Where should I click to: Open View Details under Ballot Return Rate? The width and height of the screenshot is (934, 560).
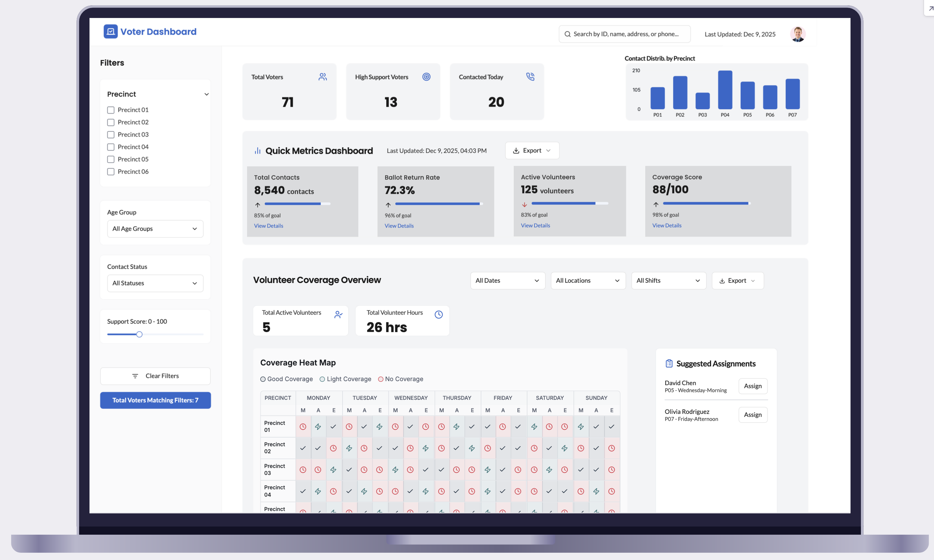point(399,226)
